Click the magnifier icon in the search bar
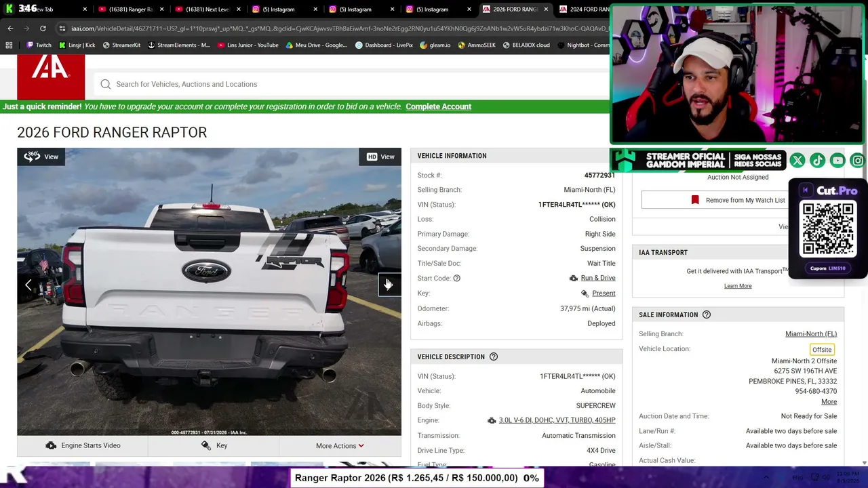 [x=106, y=84]
